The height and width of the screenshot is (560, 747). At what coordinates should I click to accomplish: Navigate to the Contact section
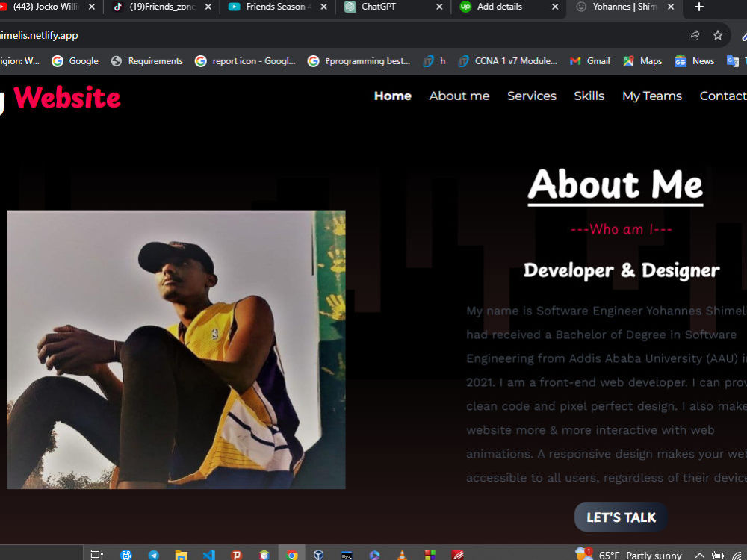pyautogui.click(x=722, y=96)
